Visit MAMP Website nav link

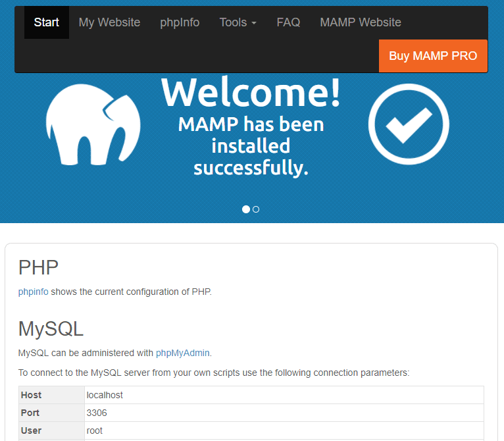(361, 22)
